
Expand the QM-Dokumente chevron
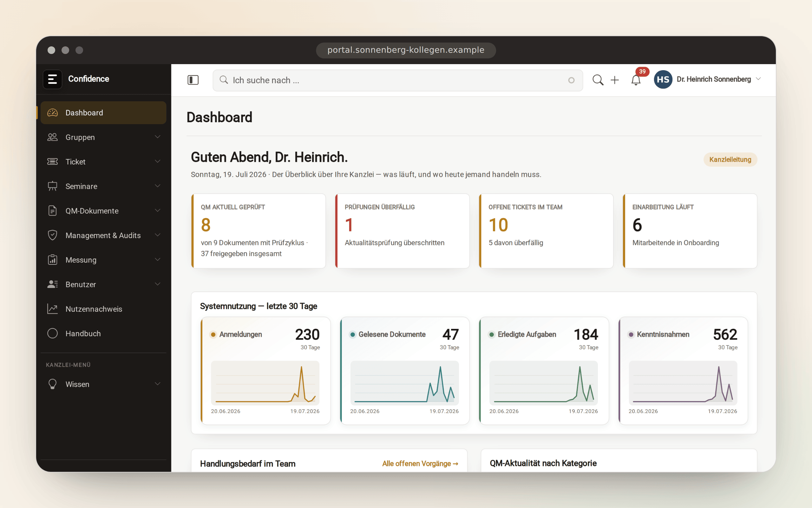click(x=157, y=210)
